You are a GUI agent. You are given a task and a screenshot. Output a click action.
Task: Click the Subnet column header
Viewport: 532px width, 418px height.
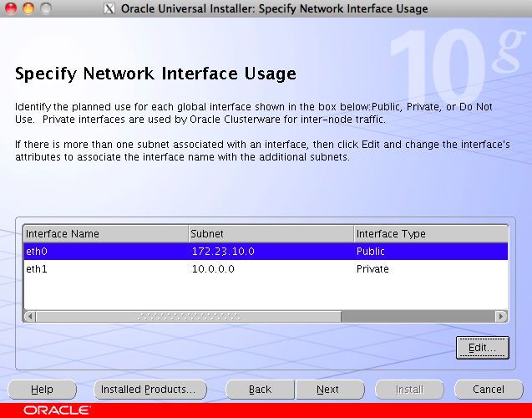(x=271, y=234)
